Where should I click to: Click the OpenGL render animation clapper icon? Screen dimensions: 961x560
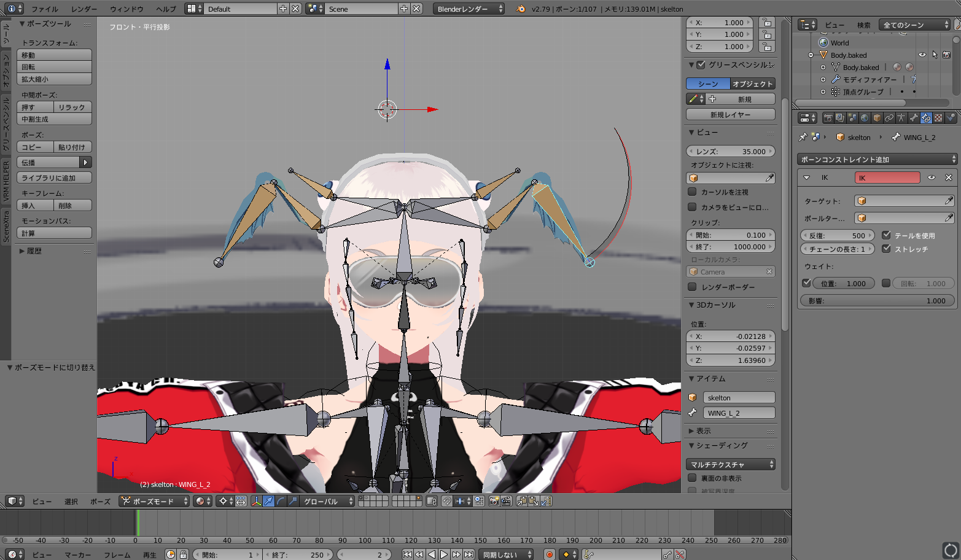(x=506, y=501)
